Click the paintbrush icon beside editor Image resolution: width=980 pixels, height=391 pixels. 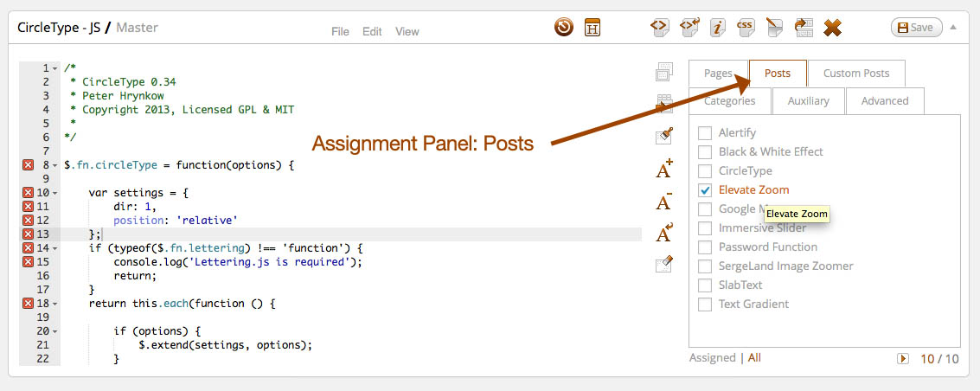664,136
